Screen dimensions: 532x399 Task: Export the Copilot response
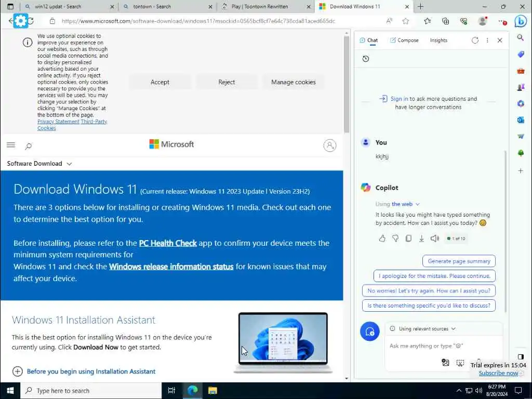421,238
